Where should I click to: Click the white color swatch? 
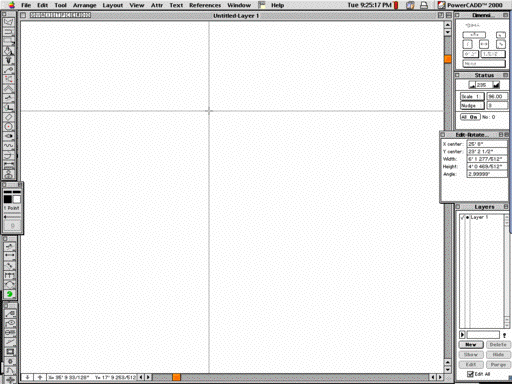pyautogui.click(x=17, y=199)
